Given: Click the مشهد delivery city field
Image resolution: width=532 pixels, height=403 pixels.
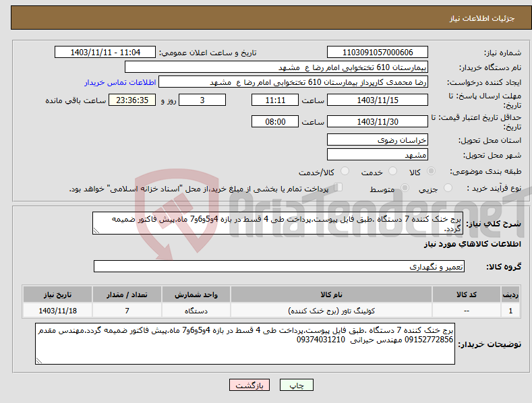Looking at the screenshot, I should click(x=378, y=155).
